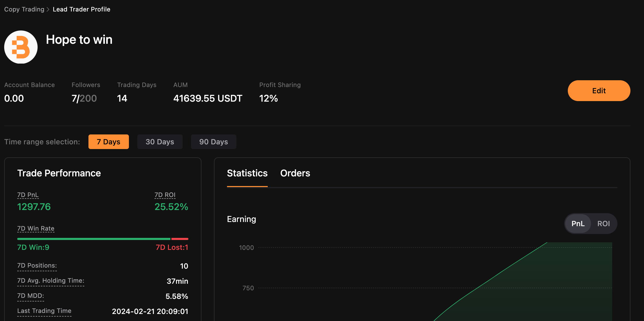This screenshot has width=644, height=321.
Task: Click the 7D ROI label
Action: point(165,195)
